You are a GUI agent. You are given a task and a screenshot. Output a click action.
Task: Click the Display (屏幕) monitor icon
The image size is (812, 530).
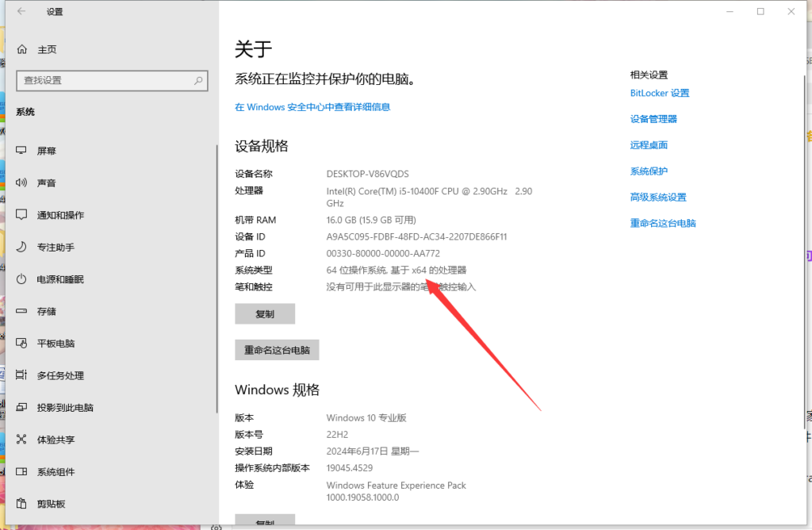(x=22, y=151)
